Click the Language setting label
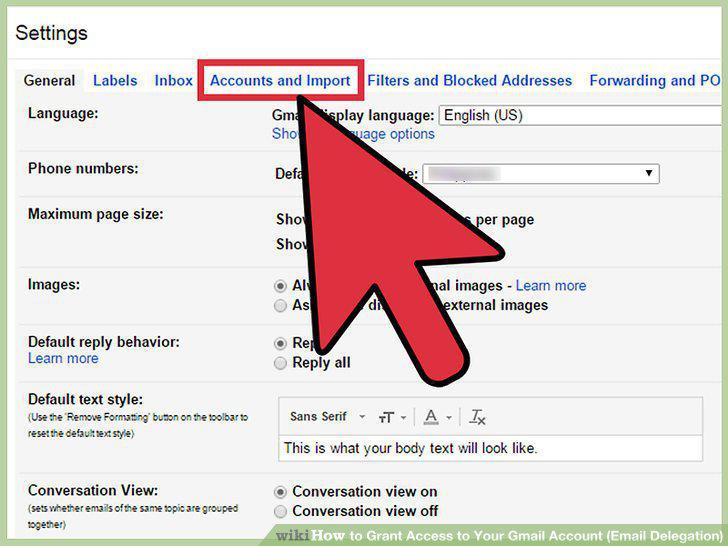 63,113
